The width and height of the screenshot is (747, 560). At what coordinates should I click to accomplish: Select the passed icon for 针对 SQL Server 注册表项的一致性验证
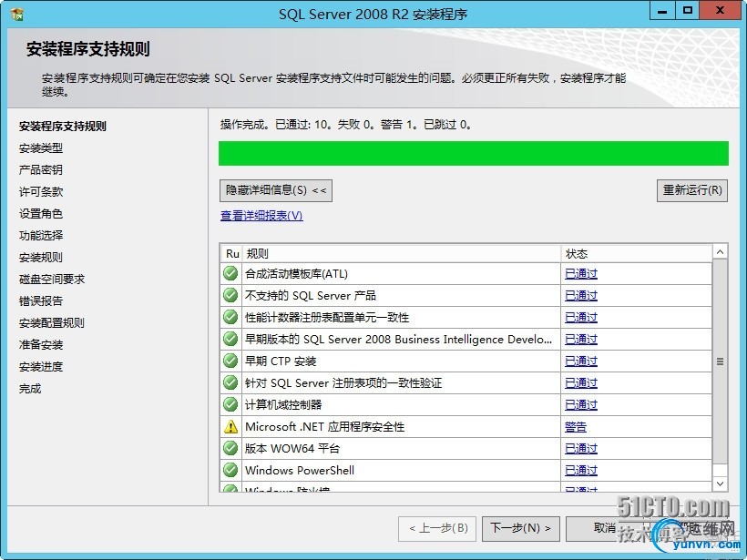click(x=230, y=382)
